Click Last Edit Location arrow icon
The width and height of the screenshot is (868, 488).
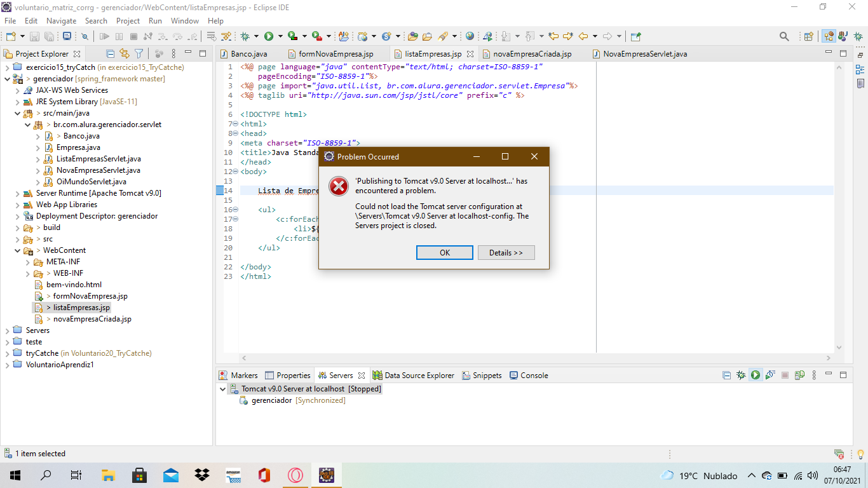pos(553,37)
